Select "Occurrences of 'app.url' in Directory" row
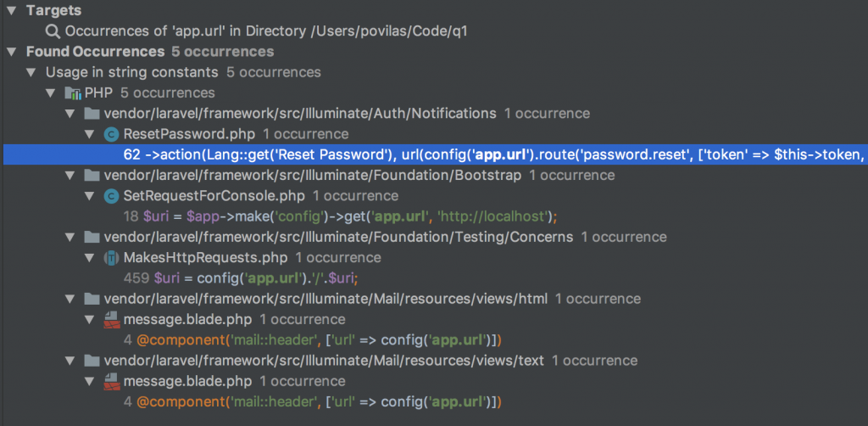 [x=266, y=31]
